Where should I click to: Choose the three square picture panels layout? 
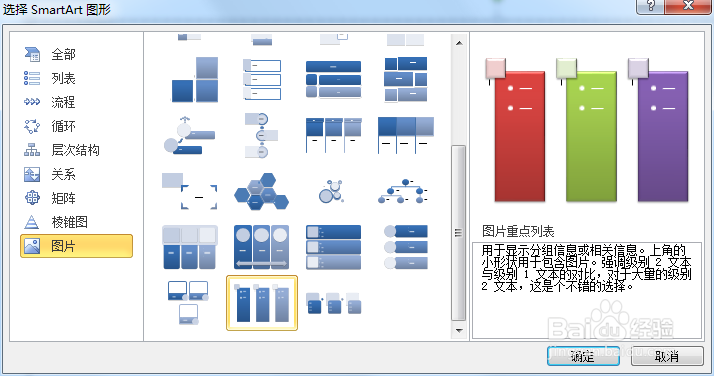point(189,247)
